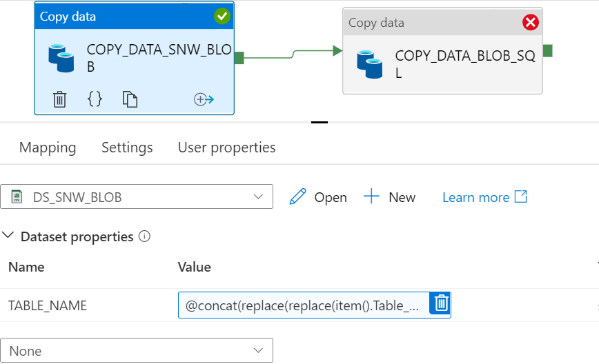This screenshot has height=364, width=599.
Task: Follow the Learn more link
Action: click(x=476, y=197)
